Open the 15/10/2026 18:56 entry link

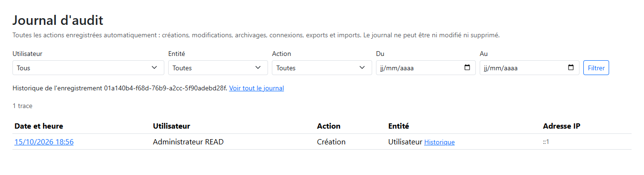pos(44,142)
